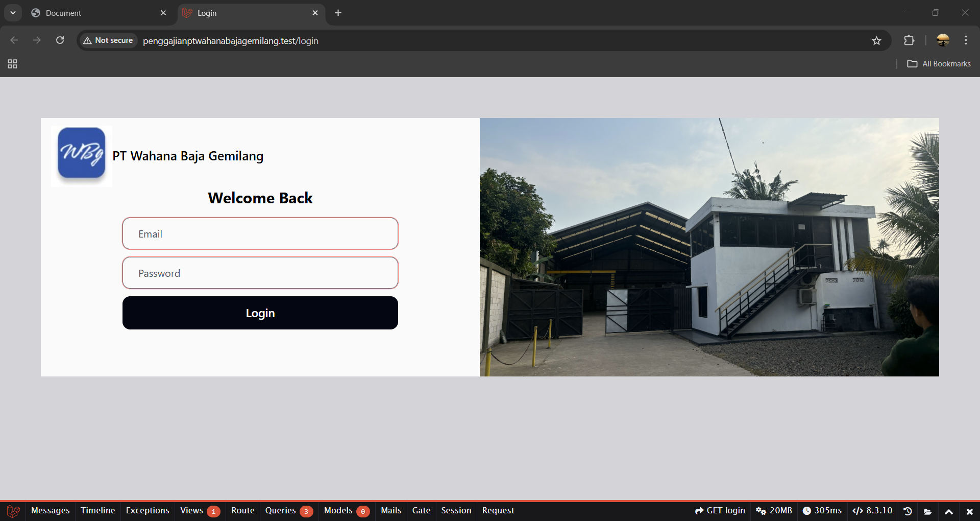Focus the Email input field
Viewport: 980px width, 521px height.
click(x=260, y=233)
